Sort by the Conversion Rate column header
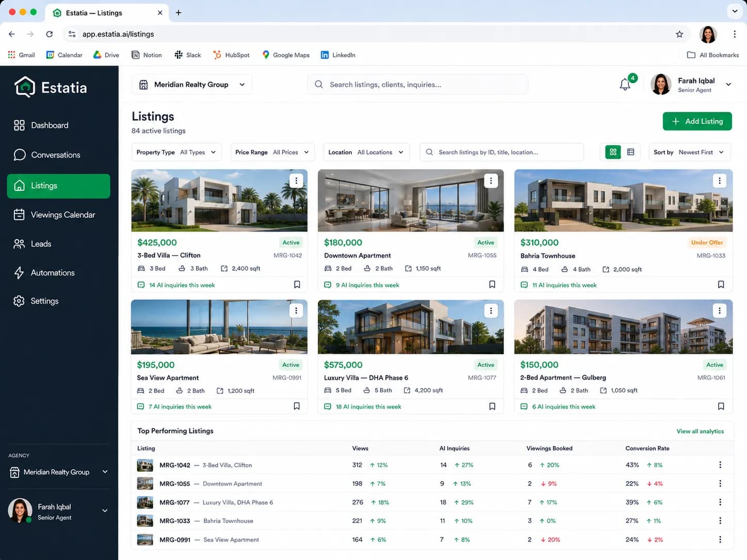The height and width of the screenshot is (560, 747). pos(647,448)
